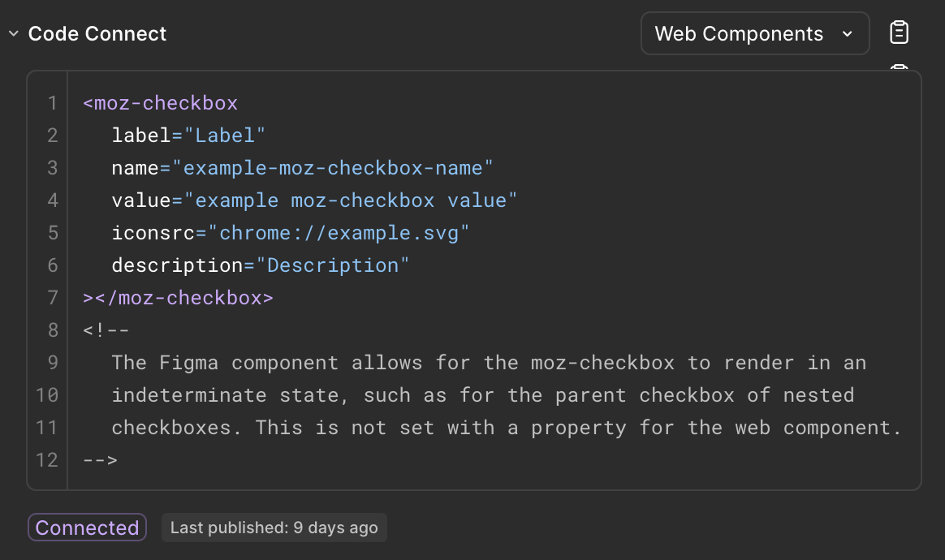The width and height of the screenshot is (945, 560).
Task: Click the Code Connect panel title
Action: pyautogui.click(x=97, y=33)
